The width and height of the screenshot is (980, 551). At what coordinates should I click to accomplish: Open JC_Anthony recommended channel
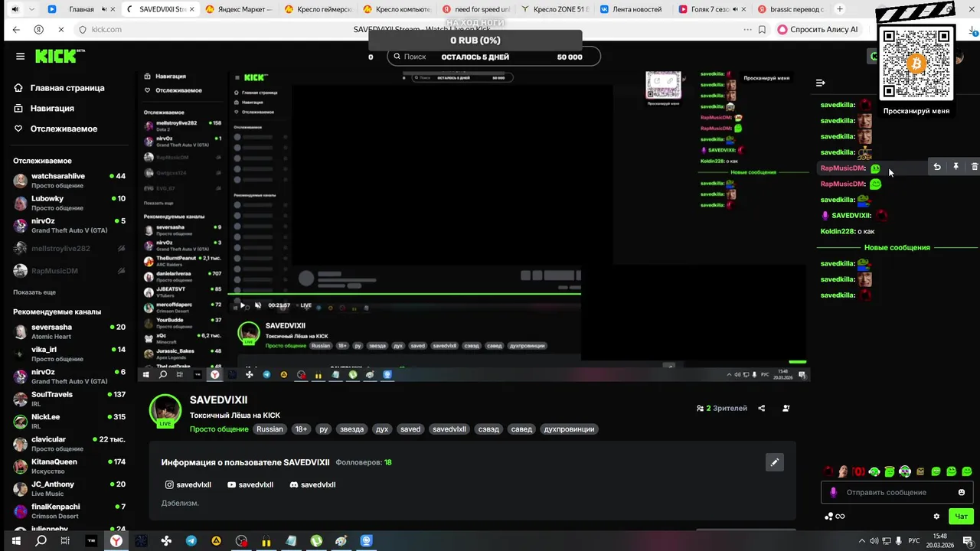[69, 488]
